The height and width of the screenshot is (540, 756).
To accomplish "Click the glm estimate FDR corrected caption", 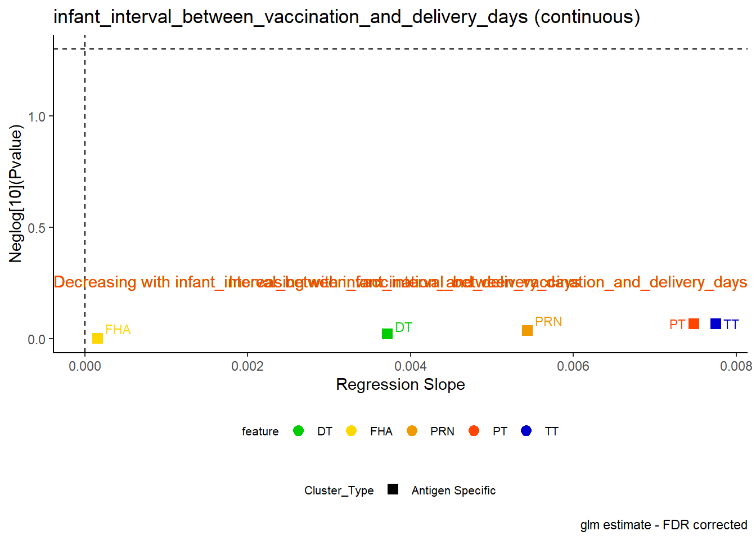I will pyautogui.click(x=664, y=525).
